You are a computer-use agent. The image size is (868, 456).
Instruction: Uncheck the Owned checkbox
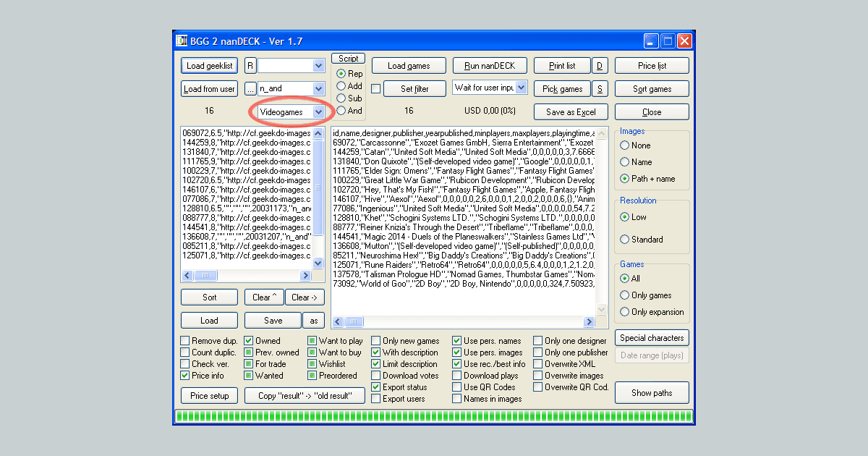coord(250,340)
